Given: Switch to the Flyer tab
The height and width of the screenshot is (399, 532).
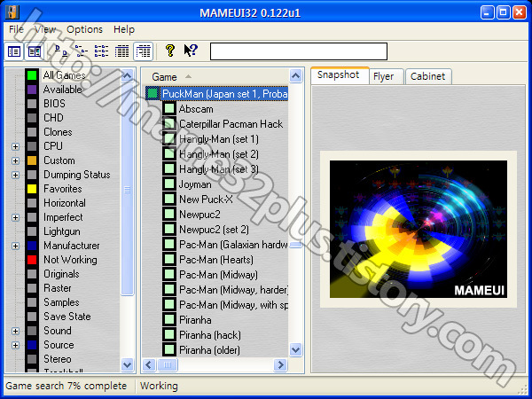Looking at the screenshot, I should (x=386, y=76).
